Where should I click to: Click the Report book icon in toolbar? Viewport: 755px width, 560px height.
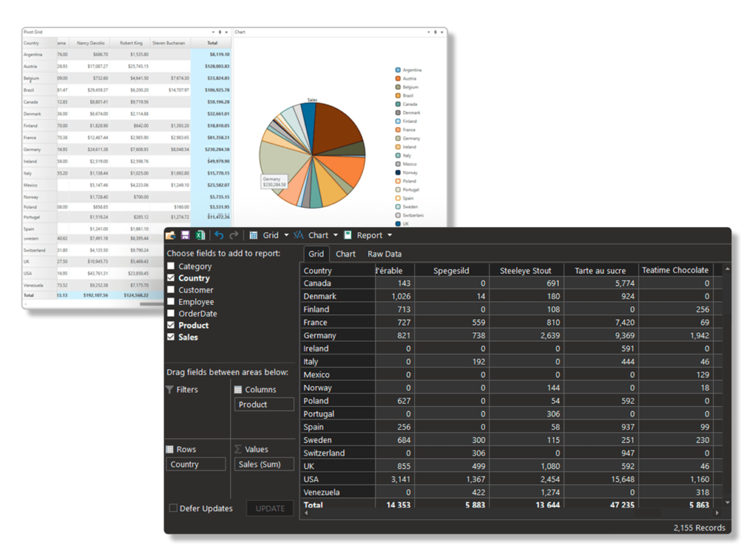[x=348, y=236]
